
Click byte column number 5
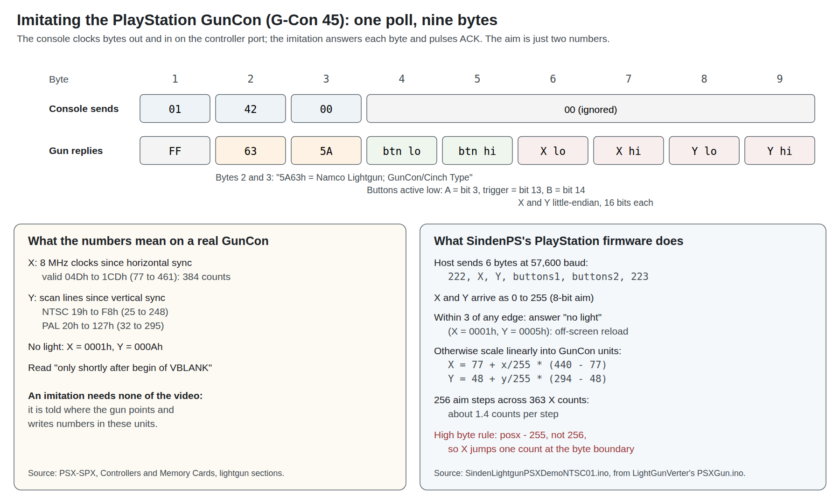(477, 79)
